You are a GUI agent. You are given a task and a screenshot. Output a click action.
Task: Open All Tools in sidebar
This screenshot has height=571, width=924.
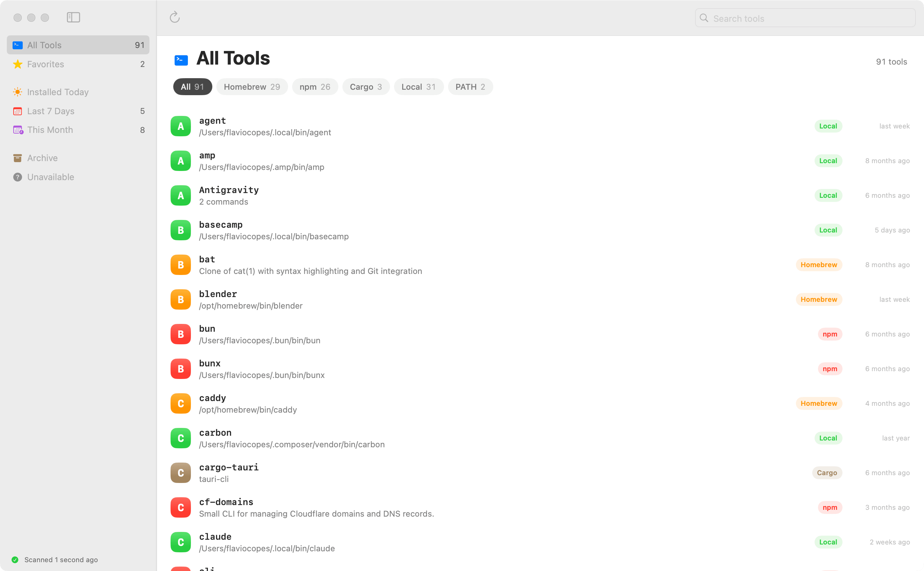point(78,45)
